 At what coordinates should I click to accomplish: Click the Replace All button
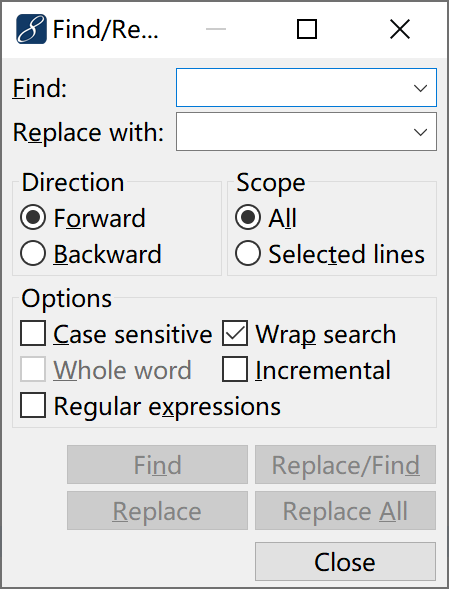coord(345,510)
